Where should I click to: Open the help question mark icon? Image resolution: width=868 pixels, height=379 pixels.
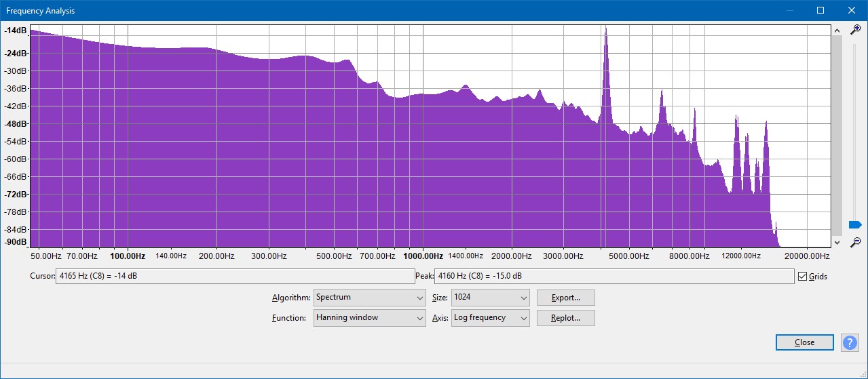pyautogui.click(x=850, y=342)
